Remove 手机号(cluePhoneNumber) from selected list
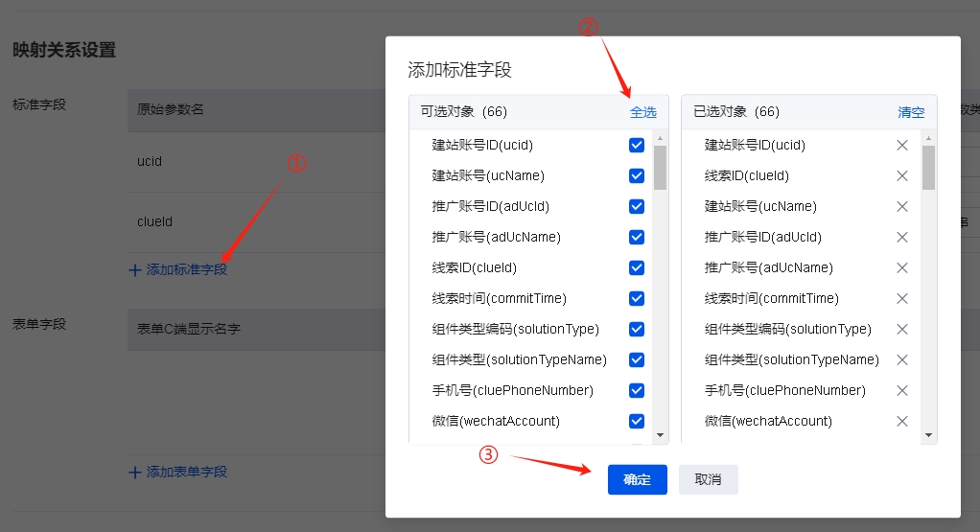The width and height of the screenshot is (980, 532). tap(901, 391)
